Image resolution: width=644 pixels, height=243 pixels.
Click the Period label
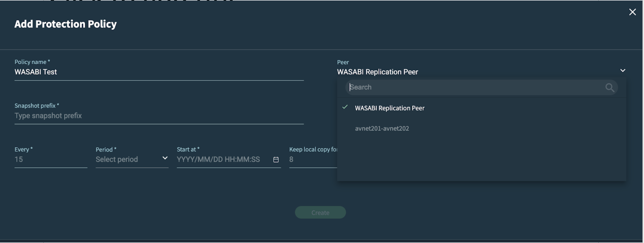[106, 150]
